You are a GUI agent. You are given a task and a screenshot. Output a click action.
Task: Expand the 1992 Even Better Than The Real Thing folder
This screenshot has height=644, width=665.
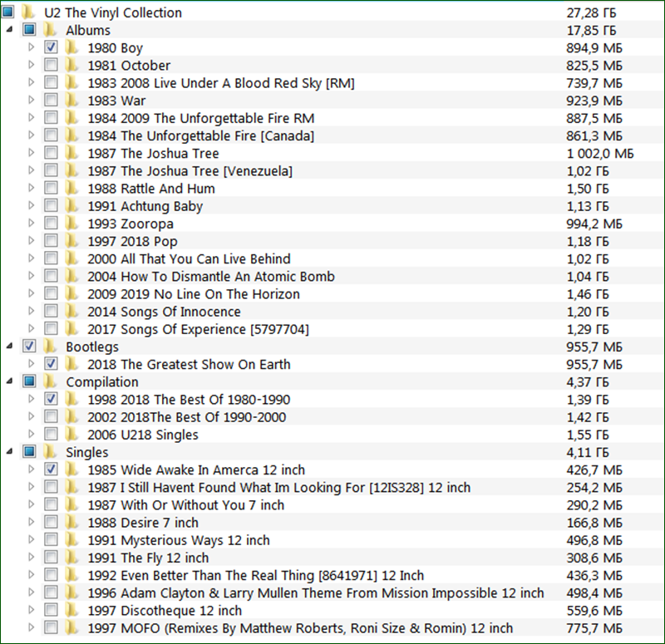pyautogui.click(x=32, y=575)
